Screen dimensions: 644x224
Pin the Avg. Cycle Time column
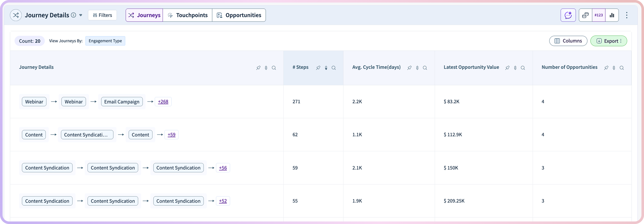click(410, 68)
